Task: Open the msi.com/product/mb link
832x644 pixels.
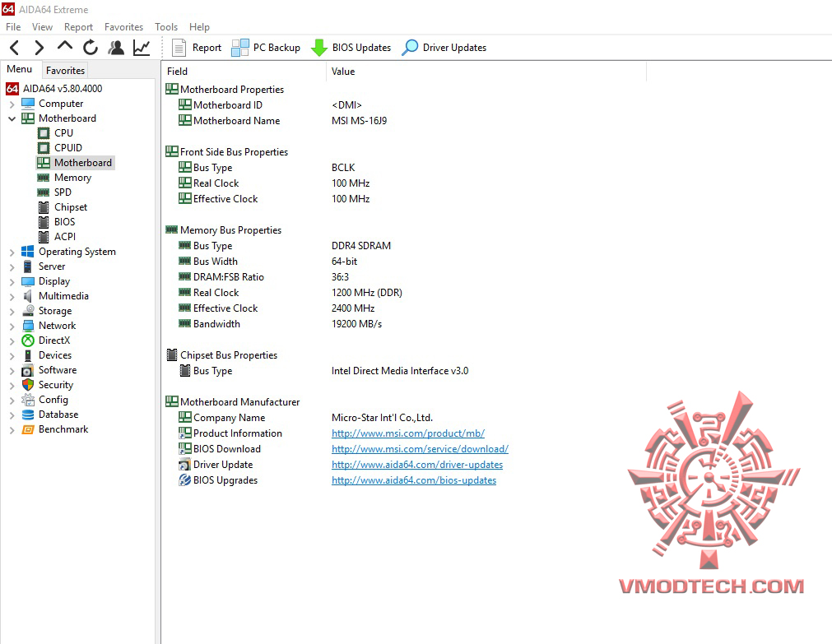Action: 408,433
